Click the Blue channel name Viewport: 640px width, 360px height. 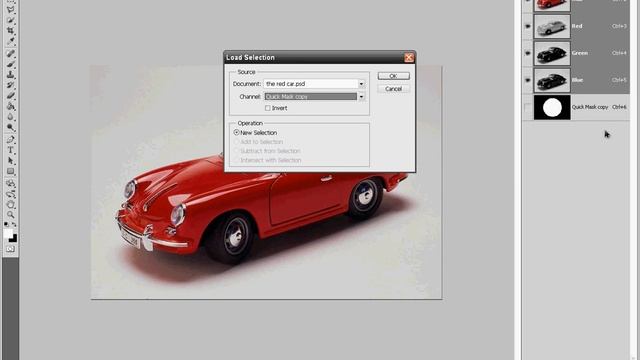(577, 80)
